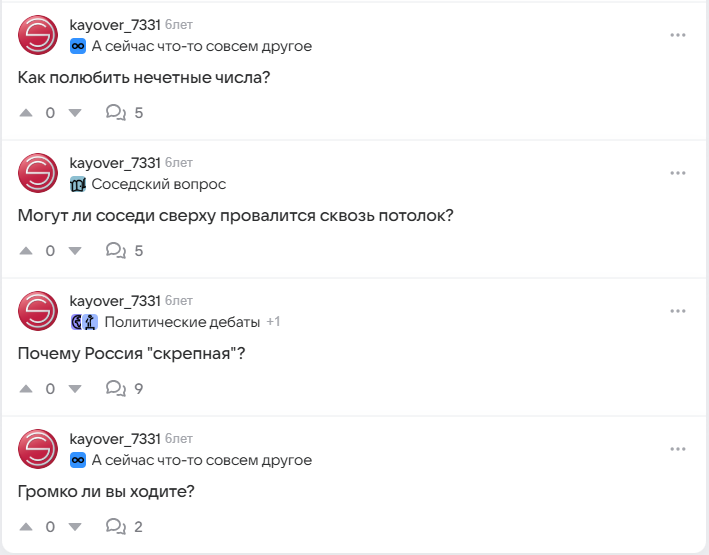Viewport: 709px width, 555px height.
Task: Upvote the "Почему Россия скрепная" question
Action: [26, 389]
